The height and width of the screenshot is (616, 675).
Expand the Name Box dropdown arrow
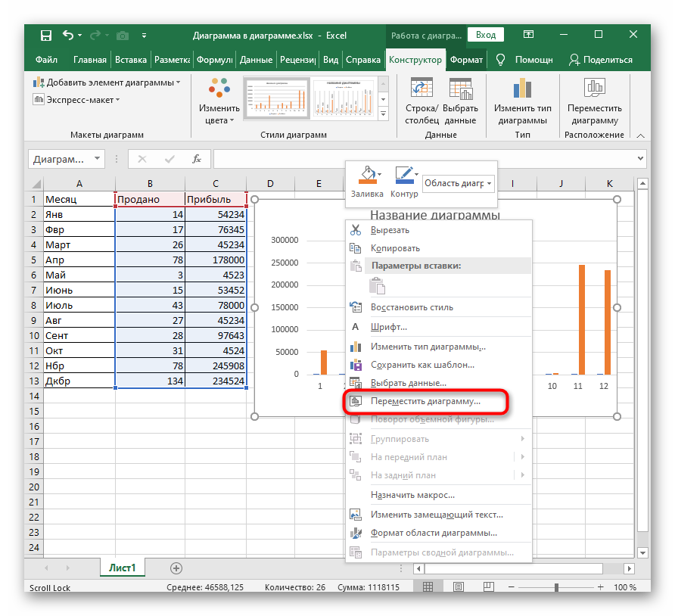click(x=97, y=159)
